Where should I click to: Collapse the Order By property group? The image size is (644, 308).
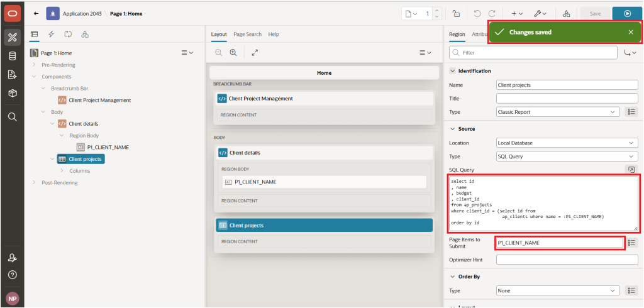pos(453,277)
